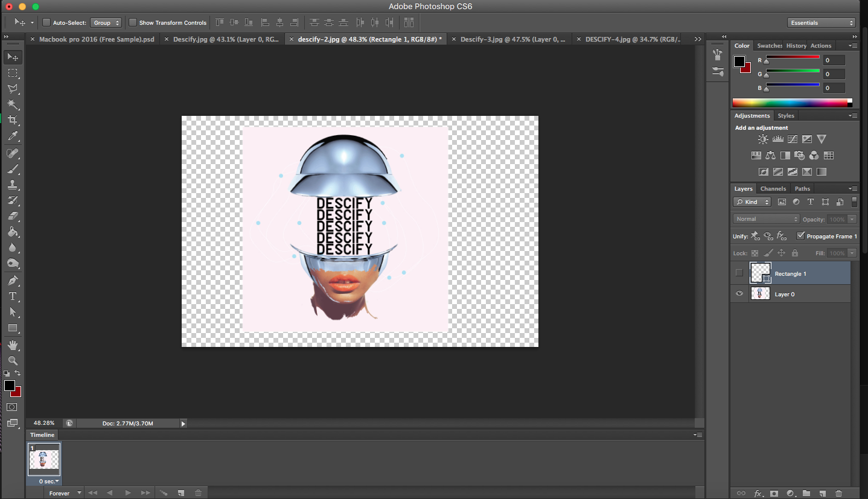Select the Path Selection tool
Image resolution: width=868 pixels, height=499 pixels.
pyautogui.click(x=13, y=312)
